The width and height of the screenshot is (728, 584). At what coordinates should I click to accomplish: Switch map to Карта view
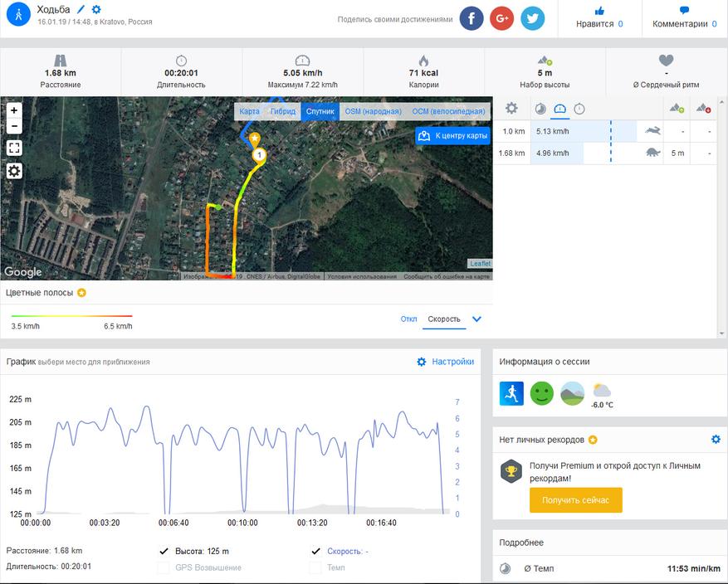coord(249,111)
